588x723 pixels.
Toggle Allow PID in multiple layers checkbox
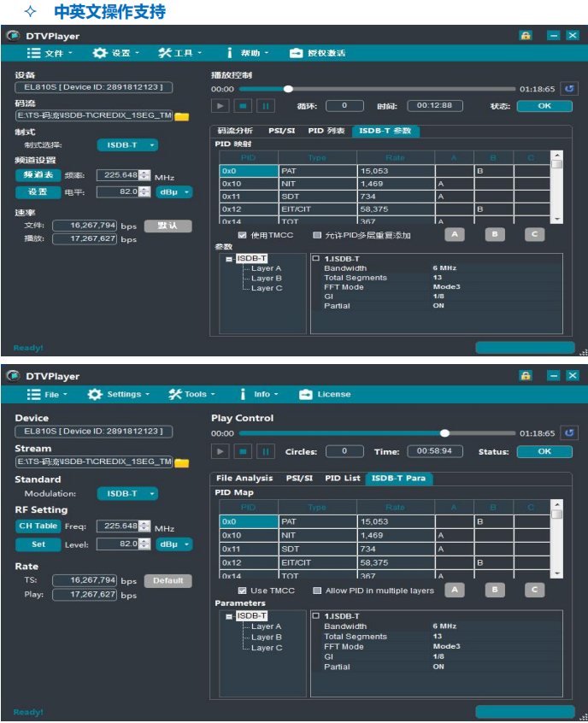(317, 591)
